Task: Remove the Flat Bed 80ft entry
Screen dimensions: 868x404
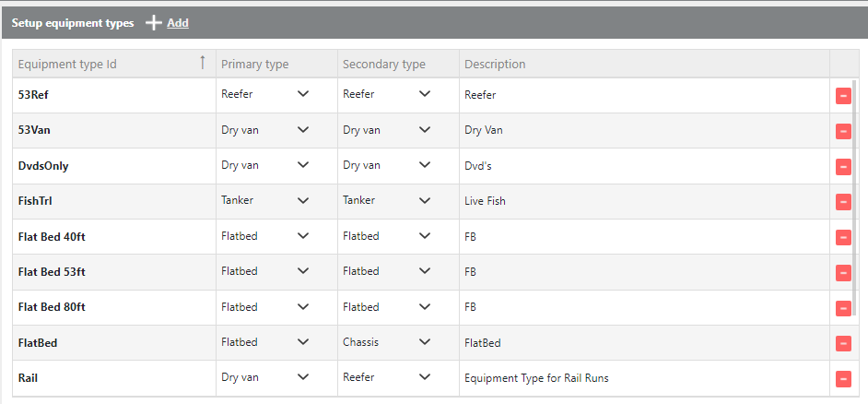Action: pyautogui.click(x=843, y=308)
